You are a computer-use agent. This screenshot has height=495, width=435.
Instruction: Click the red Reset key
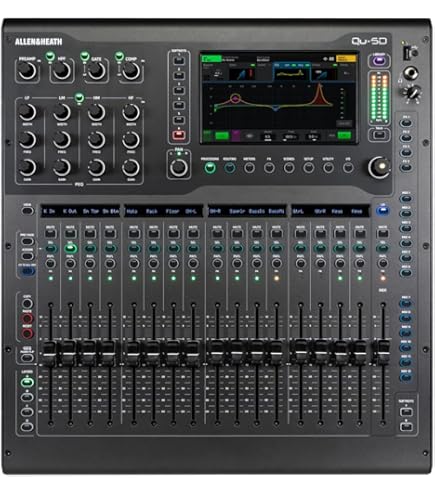pyautogui.click(x=27, y=333)
